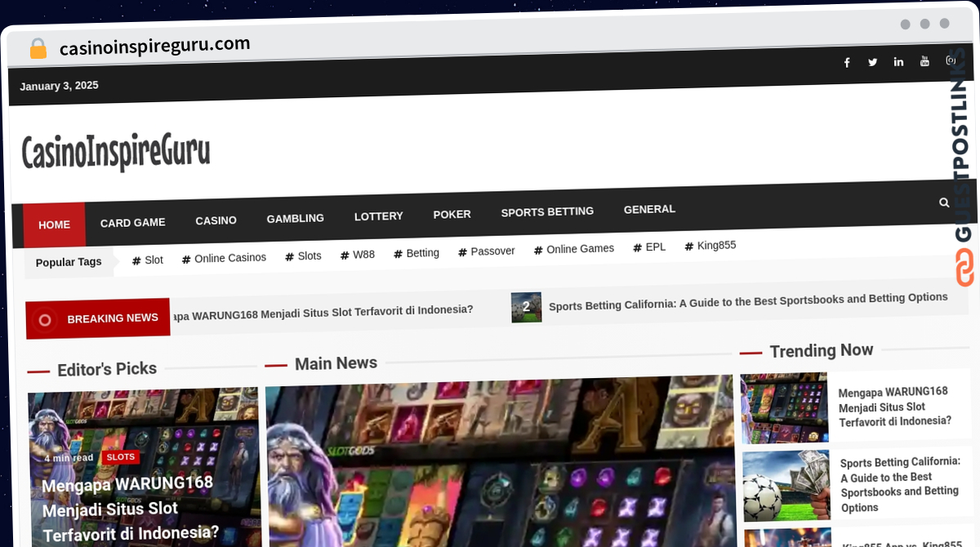Click the Popular Tags label
Screen dimensions: 980x547
click(x=69, y=262)
